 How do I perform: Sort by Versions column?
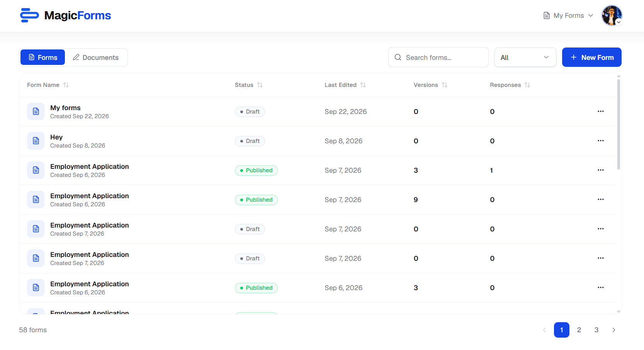click(430, 85)
